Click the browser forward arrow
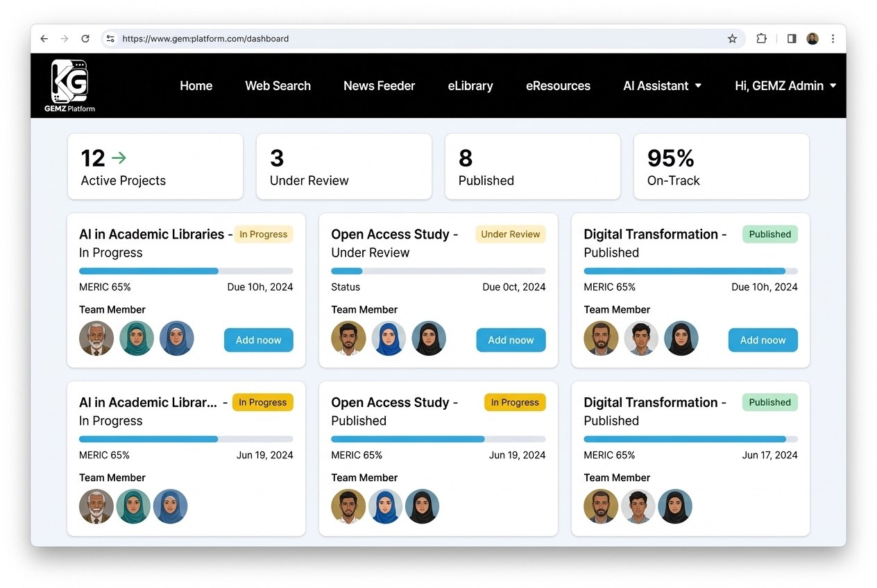The width and height of the screenshot is (877, 588). coord(65,39)
